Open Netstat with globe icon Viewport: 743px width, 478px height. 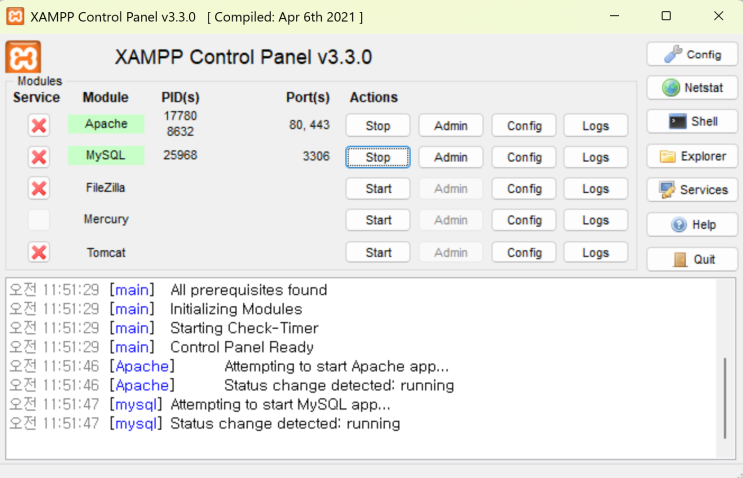tap(692, 88)
